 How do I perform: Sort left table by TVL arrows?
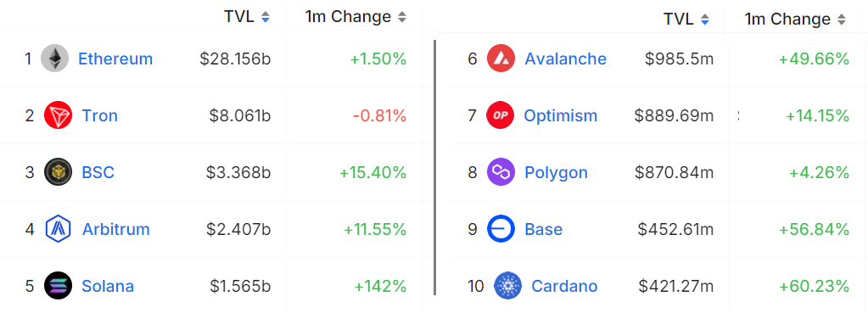coord(266,17)
